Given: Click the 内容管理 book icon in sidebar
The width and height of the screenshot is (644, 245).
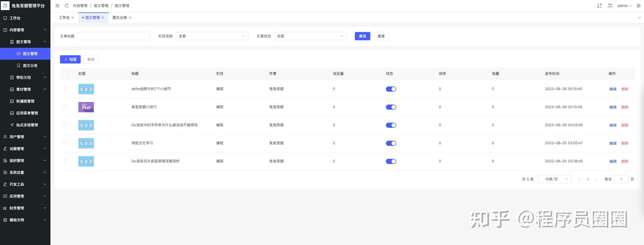Looking at the screenshot, I should point(5,30).
